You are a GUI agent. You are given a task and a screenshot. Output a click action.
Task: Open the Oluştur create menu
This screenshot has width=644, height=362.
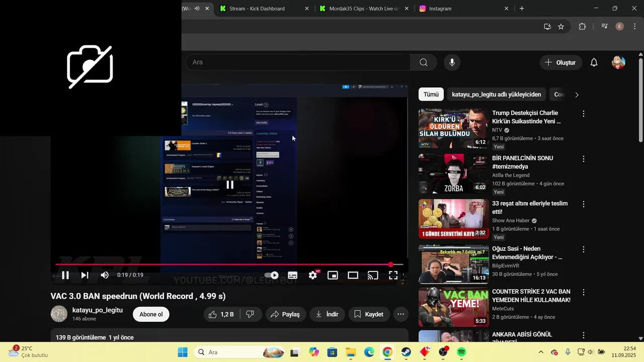pos(561,62)
